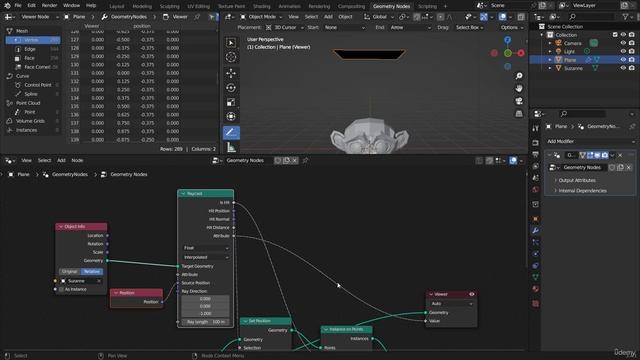The width and height of the screenshot is (640, 360).
Task: Click the blue Z axis gizmo ball
Action: point(507,40)
